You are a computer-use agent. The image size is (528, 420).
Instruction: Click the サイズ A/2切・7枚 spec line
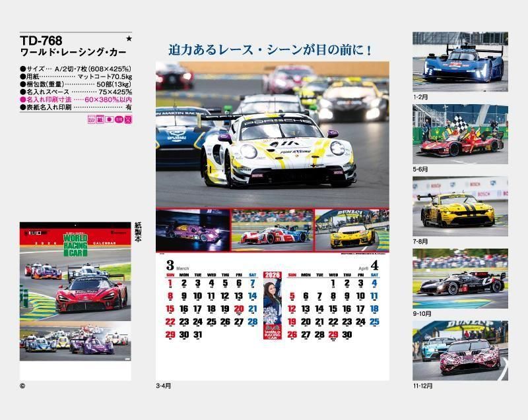coord(76,69)
